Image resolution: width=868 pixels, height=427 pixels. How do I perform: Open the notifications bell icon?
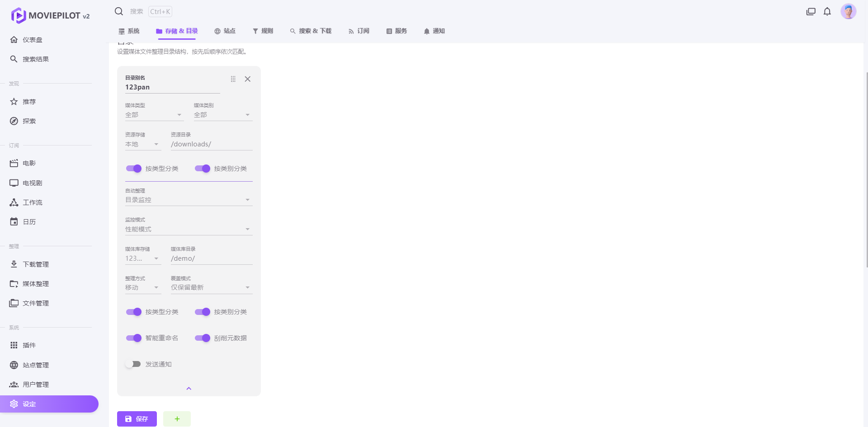827,12
